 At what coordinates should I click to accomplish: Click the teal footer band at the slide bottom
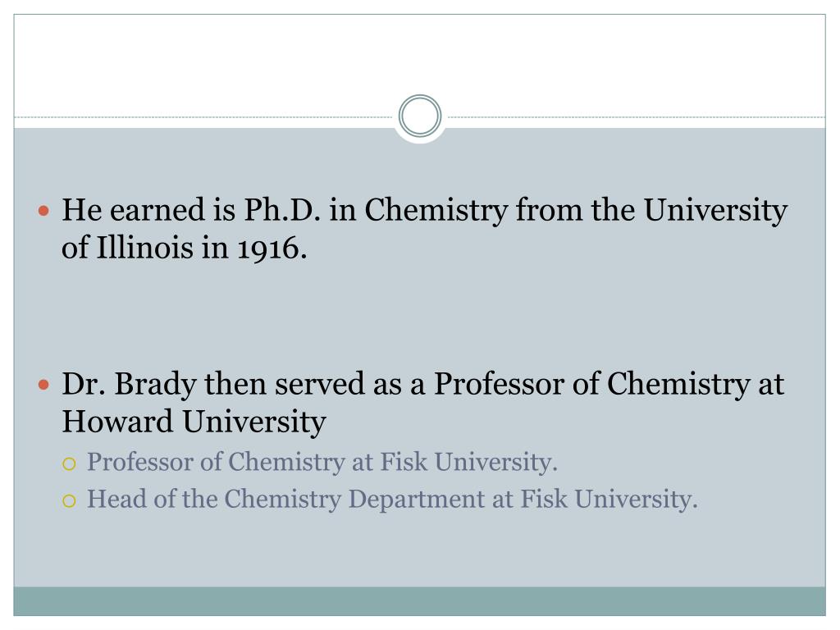click(420, 601)
